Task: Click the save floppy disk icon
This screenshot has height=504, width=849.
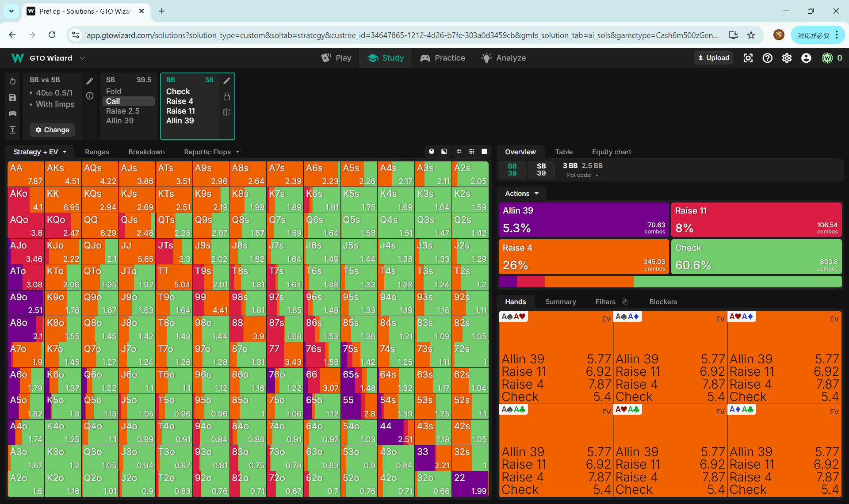Action: pyautogui.click(x=12, y=98)
